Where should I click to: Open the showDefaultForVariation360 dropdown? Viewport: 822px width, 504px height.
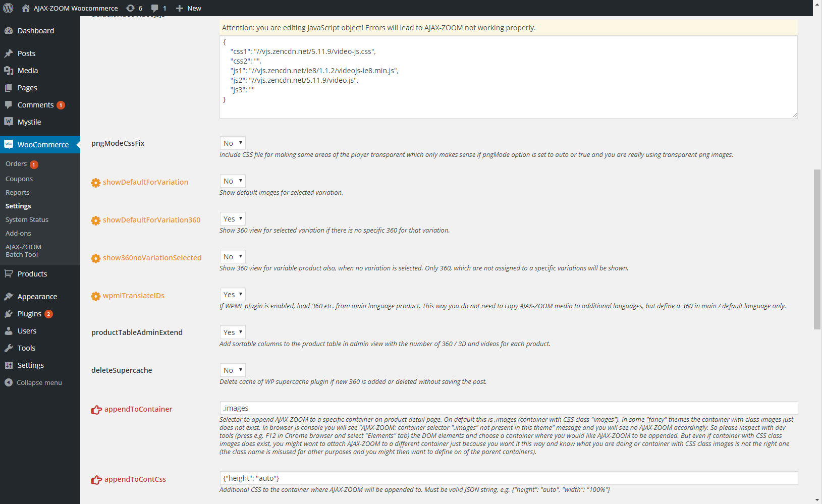pyautogui.click(x=233, y=218)
